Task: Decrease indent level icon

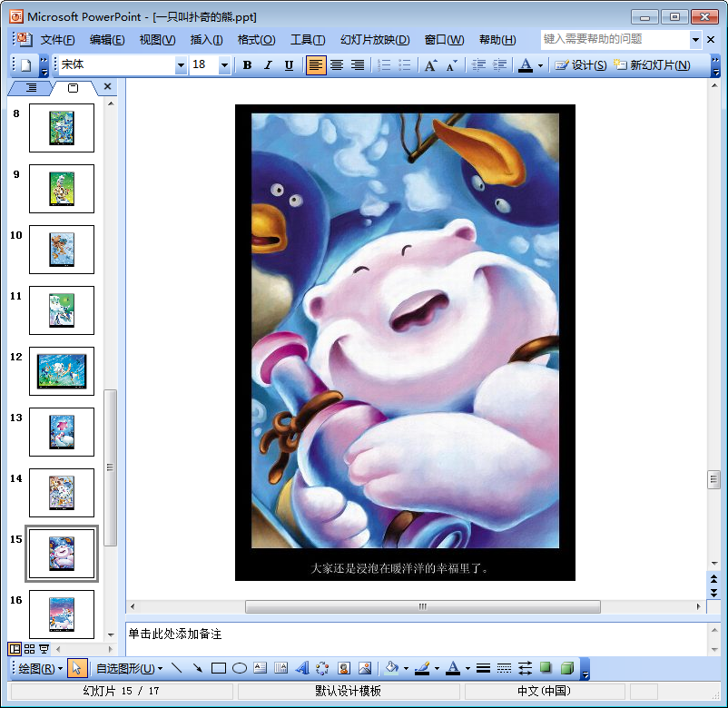Action: (x=478, y=65)
